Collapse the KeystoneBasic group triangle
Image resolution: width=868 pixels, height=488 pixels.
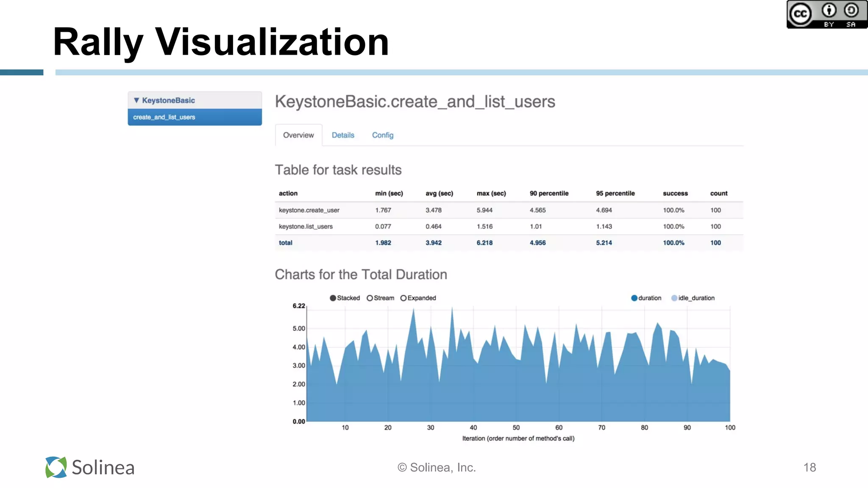(x=136, y=100)
